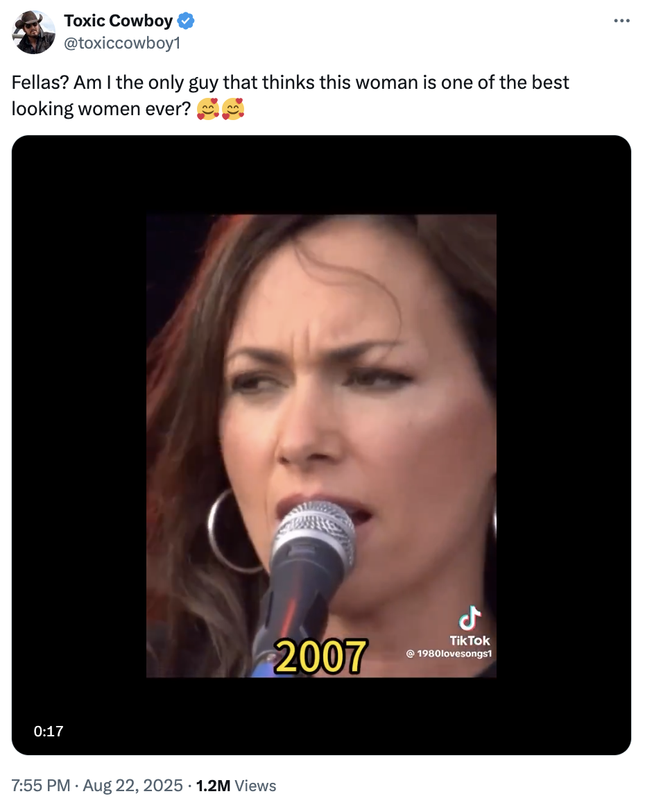
Task: Play the embedded video of the singer
Action: 321,446
